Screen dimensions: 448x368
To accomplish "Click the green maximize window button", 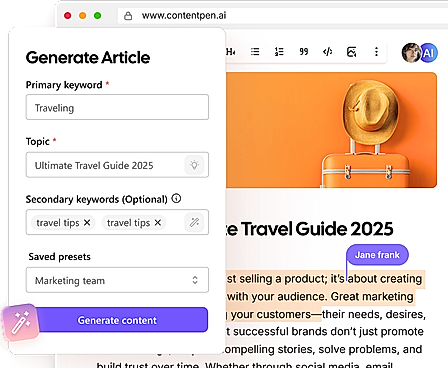I will pos(98,16).
